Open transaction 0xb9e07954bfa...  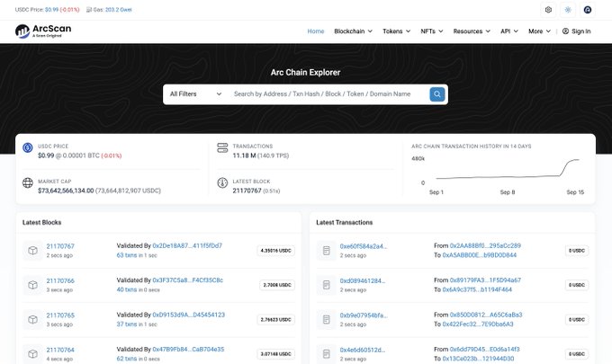(x=364, y=315)
